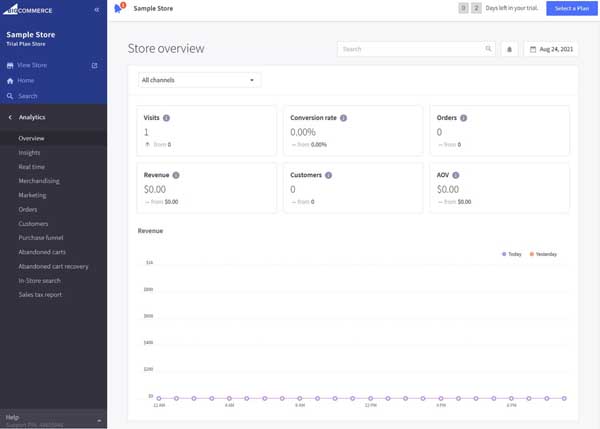Click the Revenue chart title
Screen dimensions: 600x429
[x=150, y=231]
